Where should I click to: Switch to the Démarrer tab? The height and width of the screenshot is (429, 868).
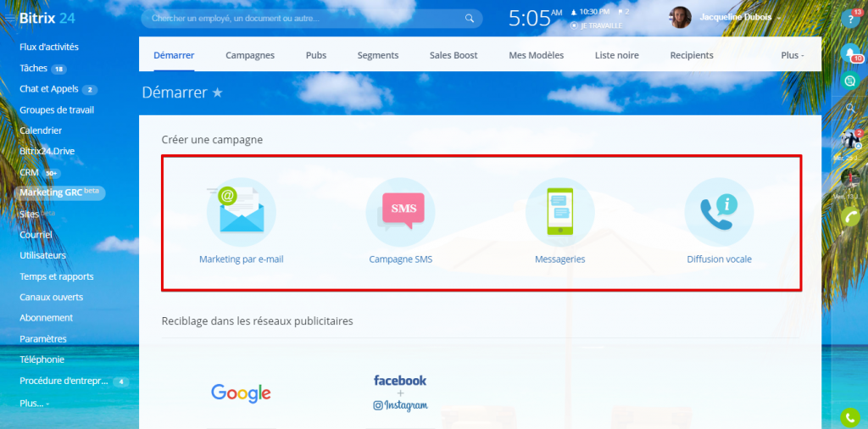point(174,55)
